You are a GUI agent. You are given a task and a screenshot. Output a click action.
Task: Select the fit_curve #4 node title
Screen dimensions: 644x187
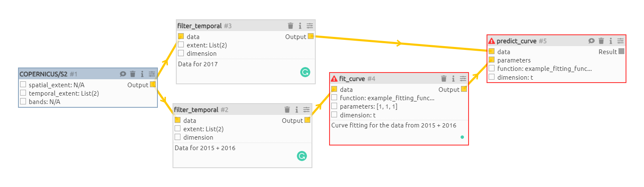[x=352, y=78]
